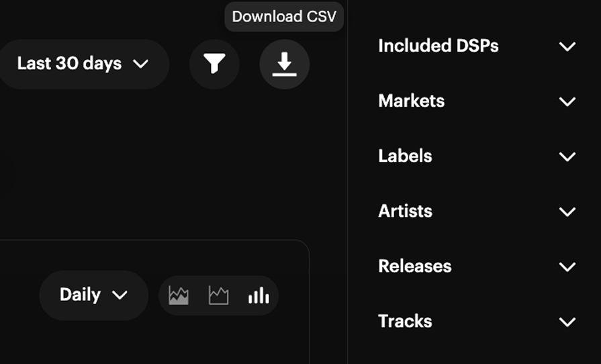601x364 pixels.
Task: Click the chevron beside Artists
Action: click(x=567, y=212)
